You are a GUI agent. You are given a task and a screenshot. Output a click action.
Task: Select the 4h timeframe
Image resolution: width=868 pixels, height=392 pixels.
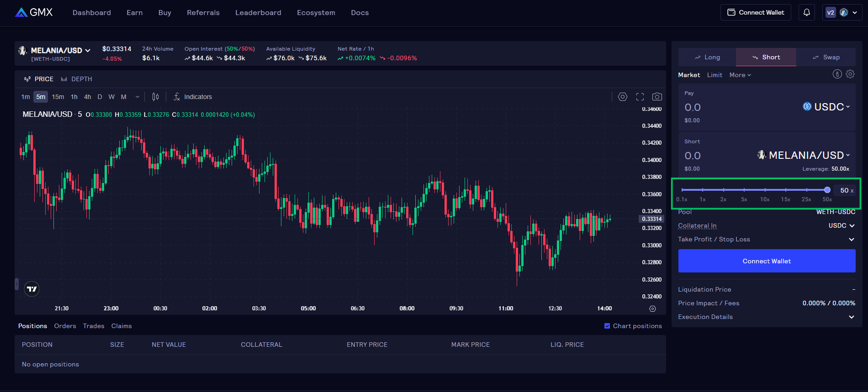coord(87,97)
